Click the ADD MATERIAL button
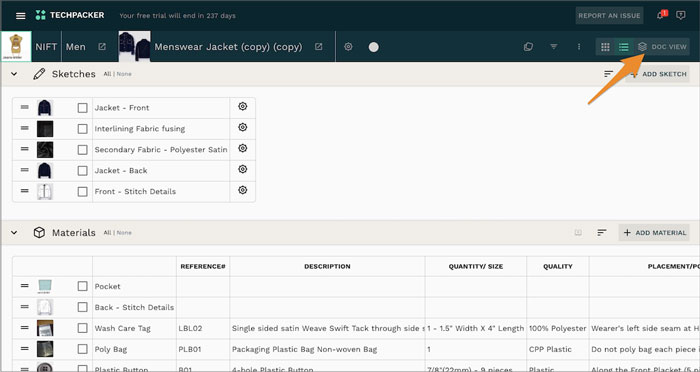This screenshot has width=700, height=372. 654,233
